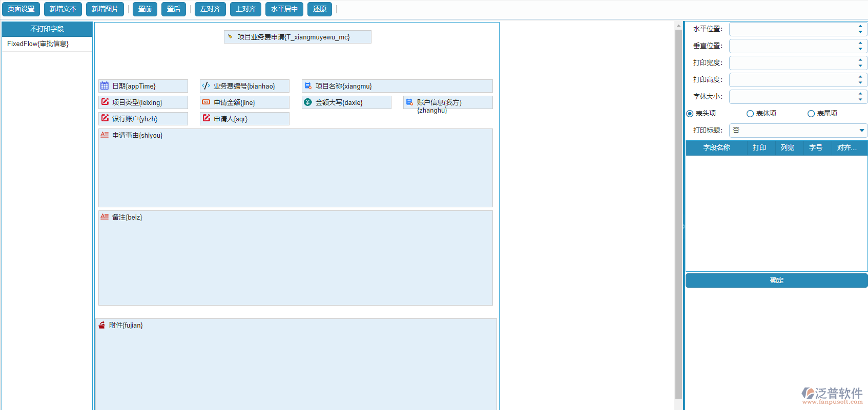Select the 表尾项 radio button
The height and width of the screenshot is (410, 868).
(x=811, y=114)
